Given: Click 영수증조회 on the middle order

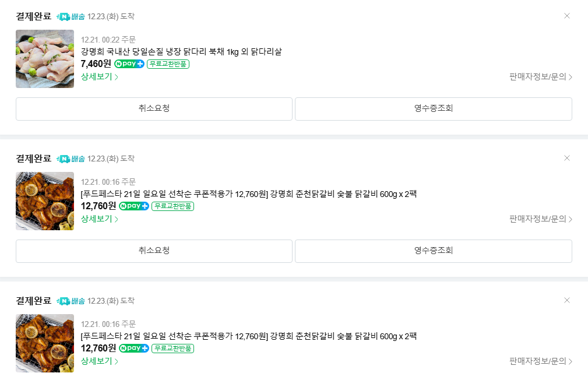Looking at the screenshot, I should [434, 251].
